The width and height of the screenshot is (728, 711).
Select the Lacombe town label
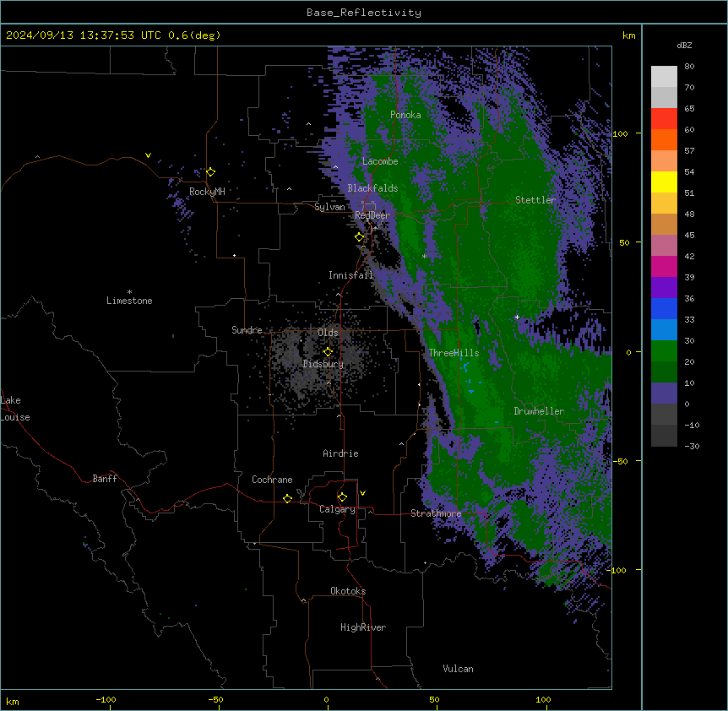point(380,161)
